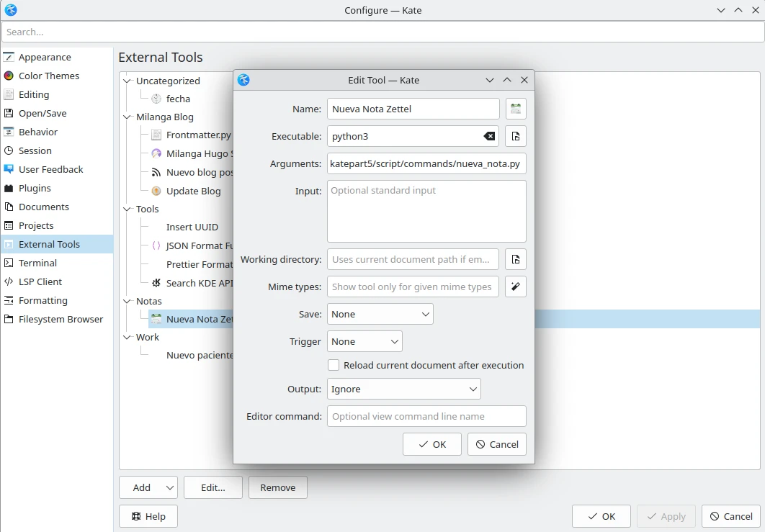765x532 pixels.
Task: Clear the Executable field with backspace icon
Action: (489, 136)
